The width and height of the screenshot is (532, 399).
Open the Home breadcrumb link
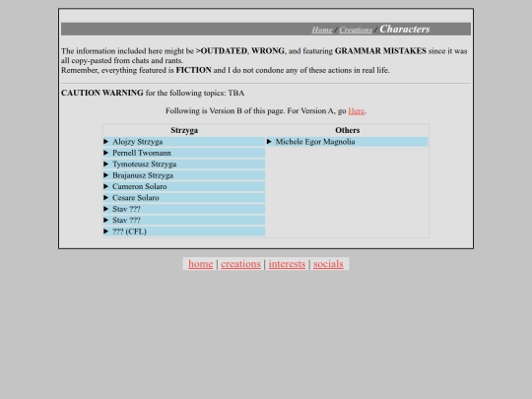click(x=321, y=30)
